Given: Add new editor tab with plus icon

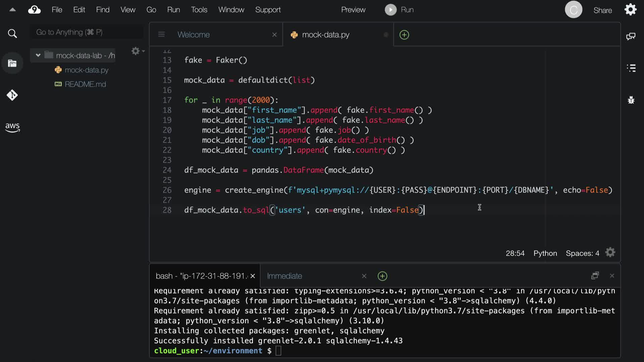Looking at the screenshot, I should (404, 35).
